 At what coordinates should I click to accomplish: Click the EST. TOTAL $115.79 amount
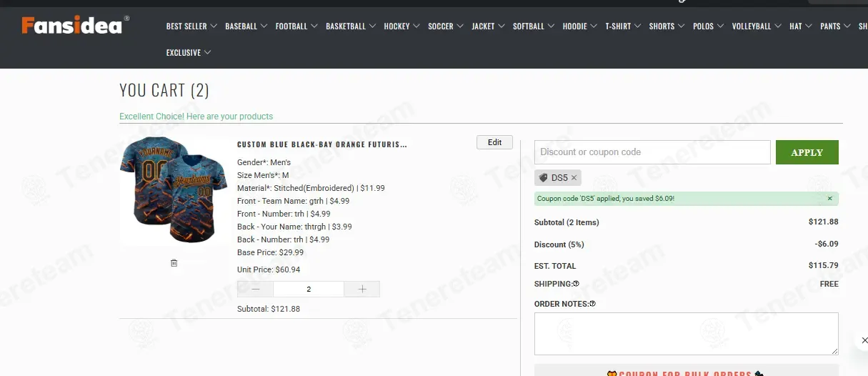(x=823, y=265)
